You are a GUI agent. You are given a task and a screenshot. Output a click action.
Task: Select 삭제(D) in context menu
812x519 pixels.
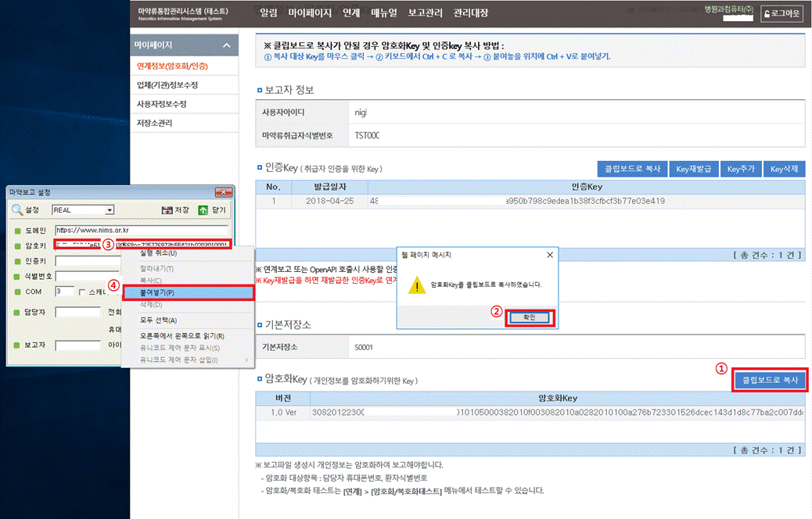(x=188, y=305)
